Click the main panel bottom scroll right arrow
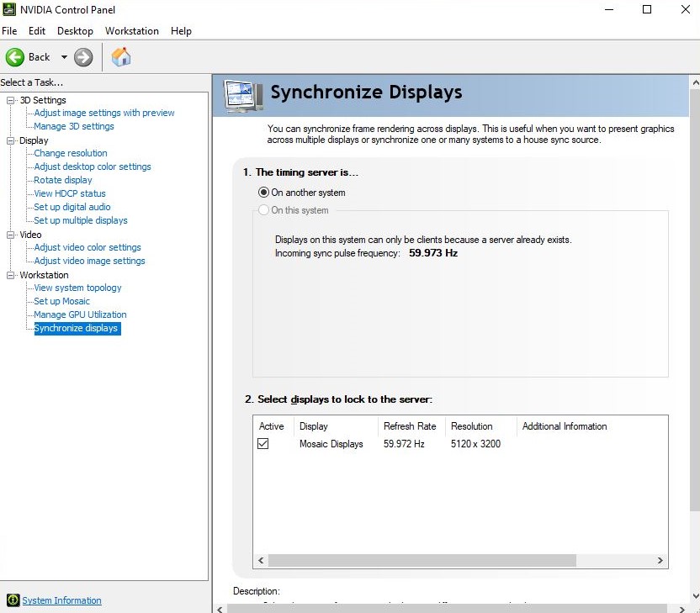700x613 pixels. (681, 609)
